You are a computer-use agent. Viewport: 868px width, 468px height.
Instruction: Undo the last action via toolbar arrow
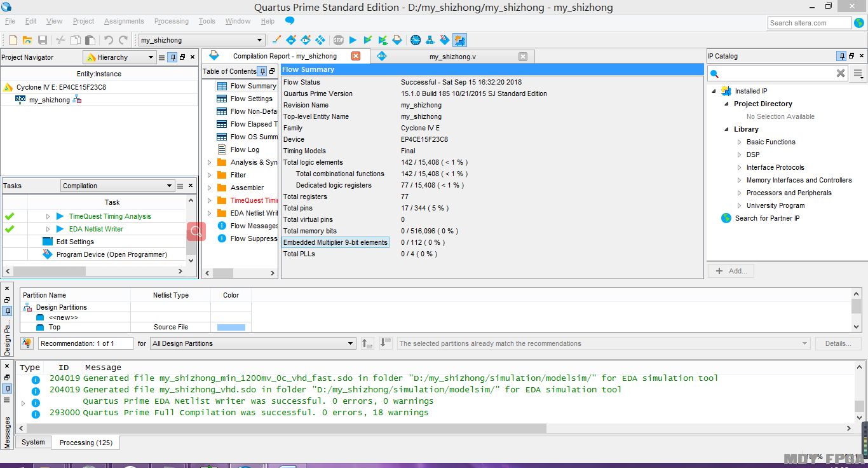pyautogui.click(x=109, y=40)
